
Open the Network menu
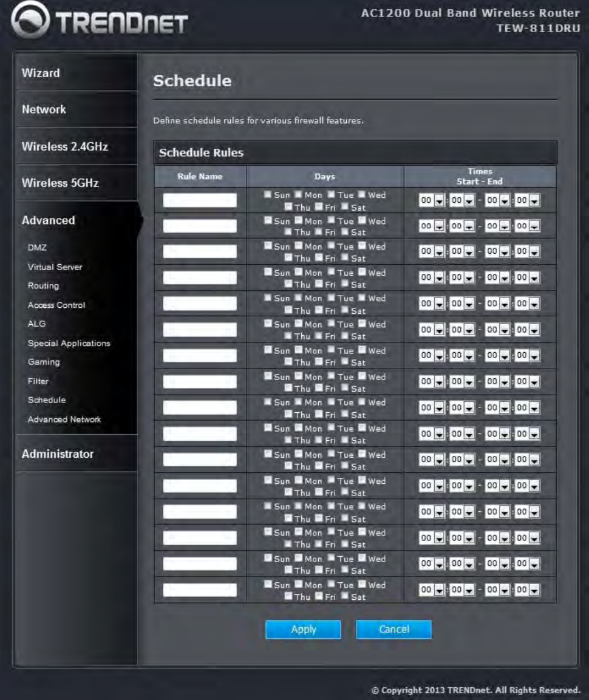[44, 109]
